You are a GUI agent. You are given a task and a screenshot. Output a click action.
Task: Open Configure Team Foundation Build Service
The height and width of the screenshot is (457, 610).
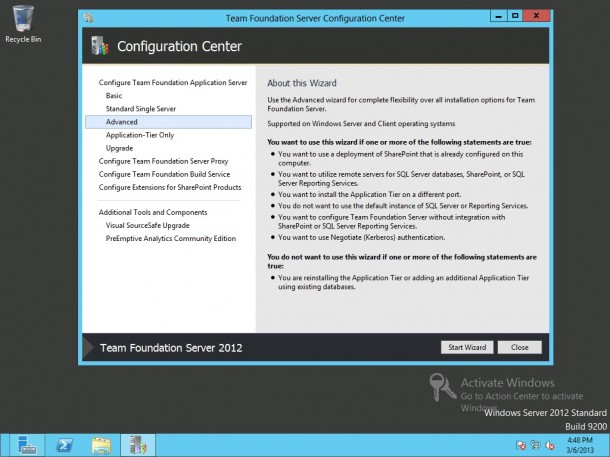pyautogui.click(x=164, y=174)
